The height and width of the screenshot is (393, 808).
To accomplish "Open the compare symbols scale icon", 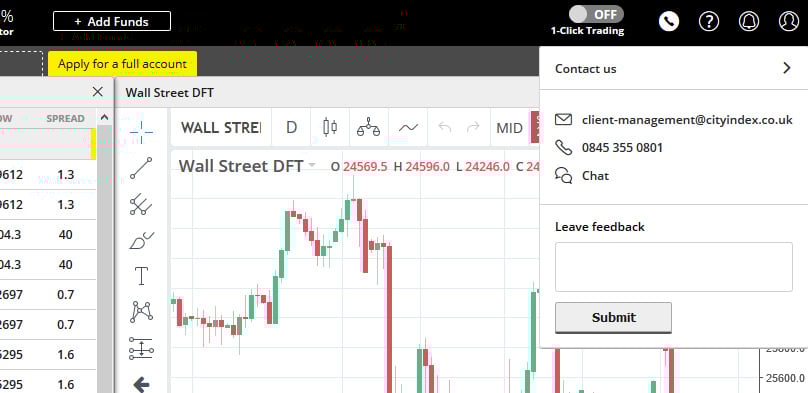I will click(368, 127).
